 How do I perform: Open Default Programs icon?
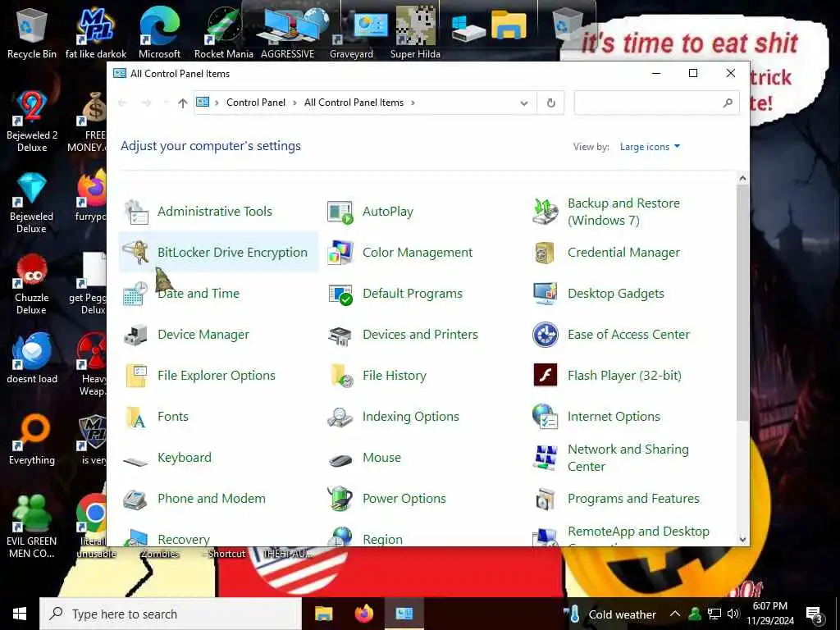[x=340, y=294]
